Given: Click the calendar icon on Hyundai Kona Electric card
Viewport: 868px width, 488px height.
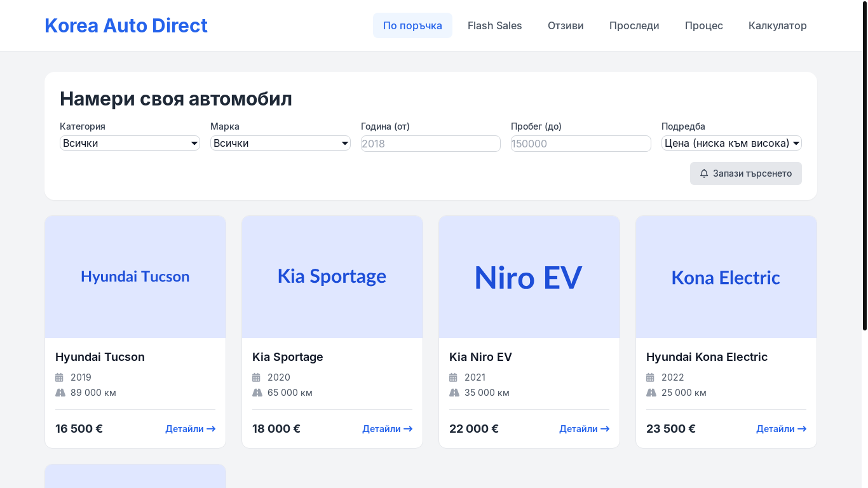Looking at the screenshot, I should tap(650, 377).
